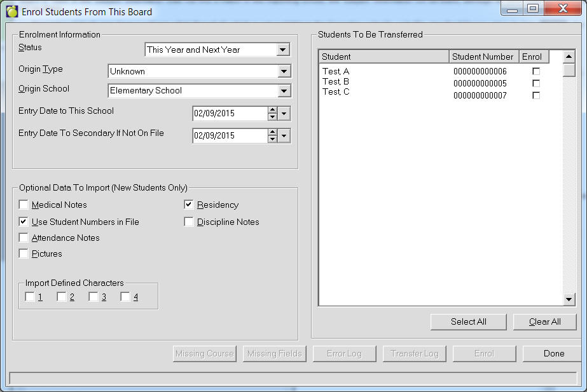Check Enrol box for Test, C

pyautogui.click(x=536, y=95)
